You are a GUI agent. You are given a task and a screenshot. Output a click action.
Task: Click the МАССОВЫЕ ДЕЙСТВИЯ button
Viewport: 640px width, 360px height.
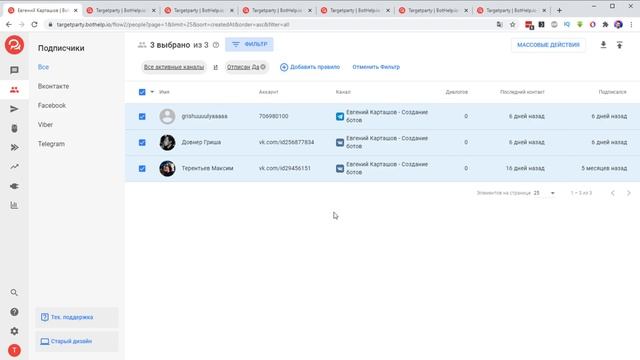(x=548, y=45)
